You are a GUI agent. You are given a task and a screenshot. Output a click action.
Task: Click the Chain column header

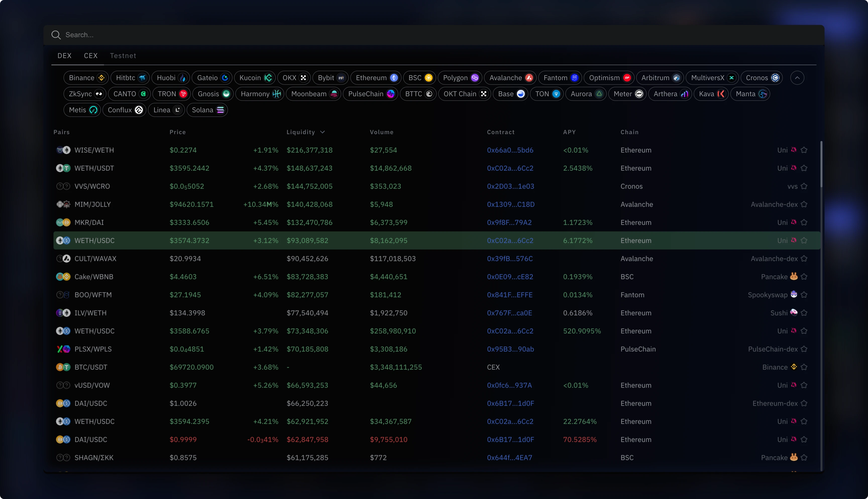[629, 132]
